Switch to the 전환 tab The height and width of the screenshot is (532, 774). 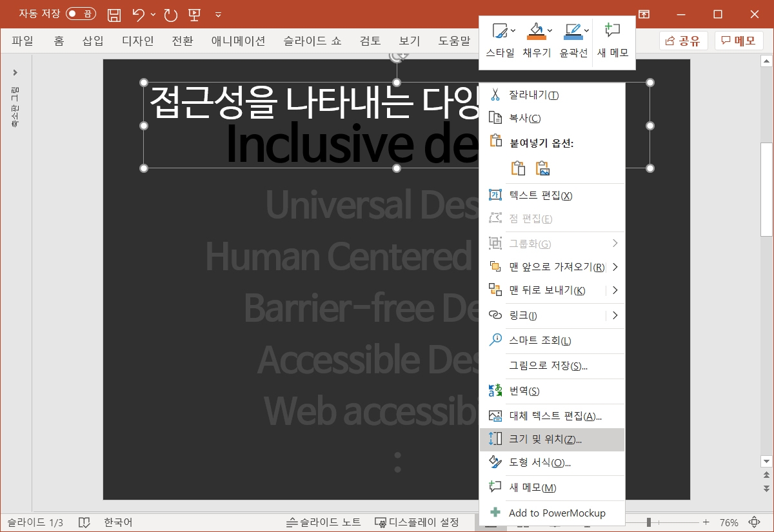click(x=183, y=41)
